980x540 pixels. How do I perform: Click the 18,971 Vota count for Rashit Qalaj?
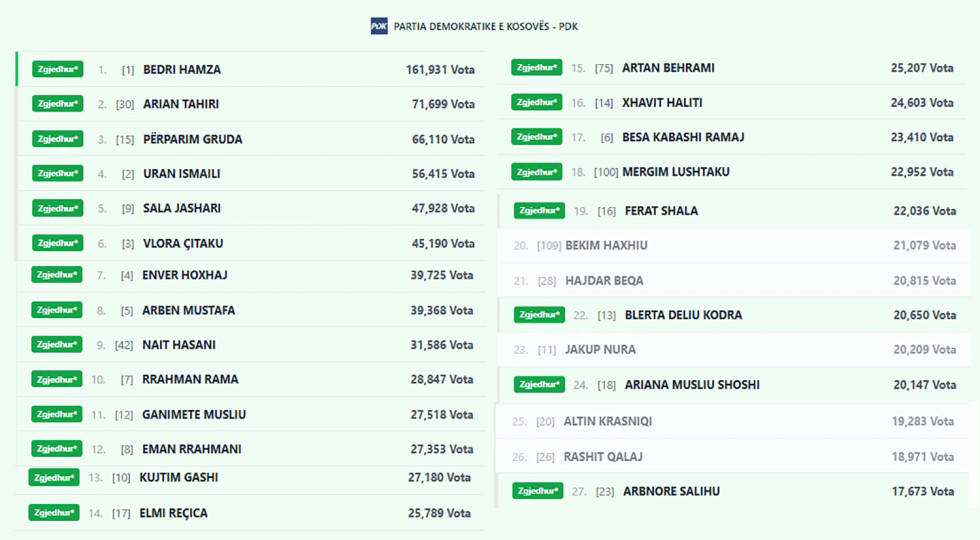click(924, 457)
